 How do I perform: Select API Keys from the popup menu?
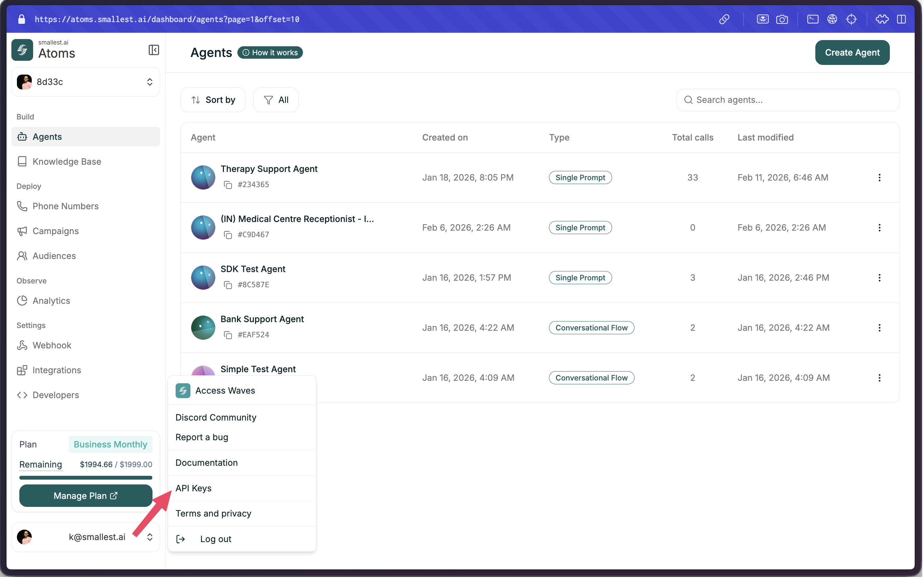coord(194,488)
